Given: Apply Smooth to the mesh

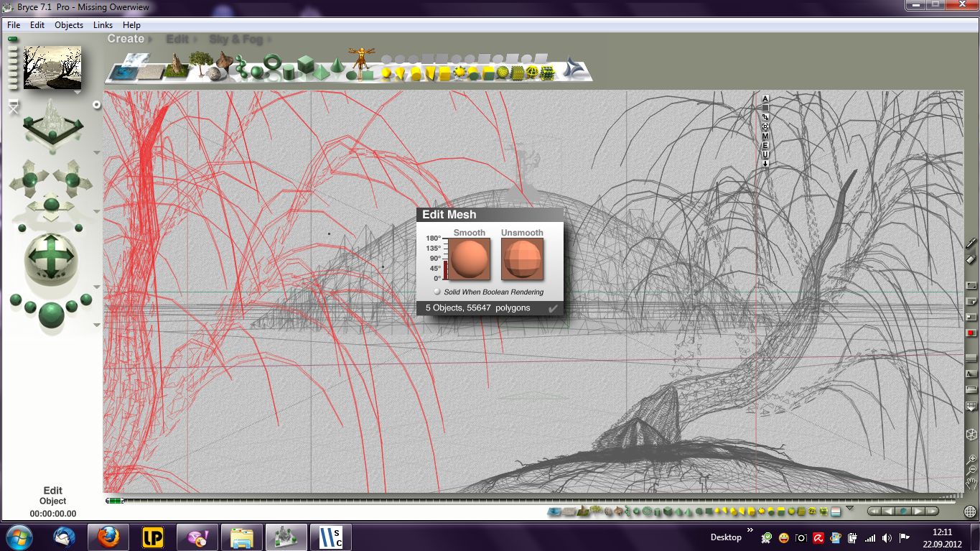Looking at the screenshot, I should click(470, 259).
